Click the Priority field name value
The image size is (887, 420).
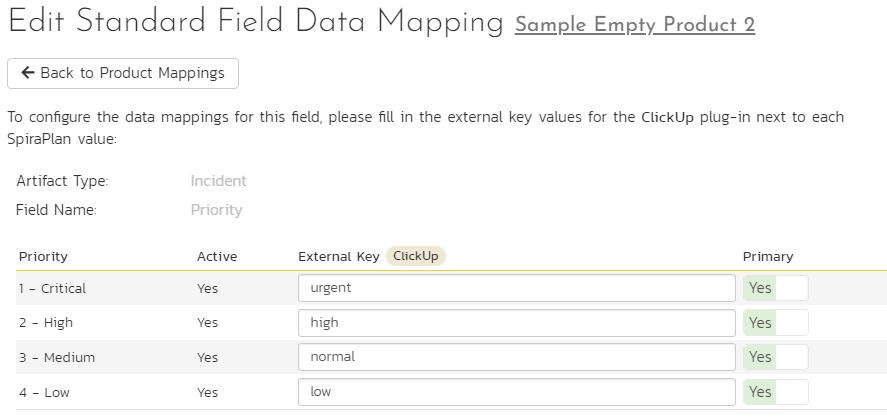[216, 210]
